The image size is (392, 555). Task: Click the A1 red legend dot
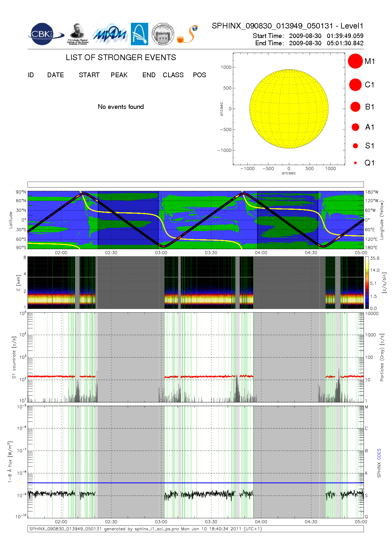click(x=355, y=127)
